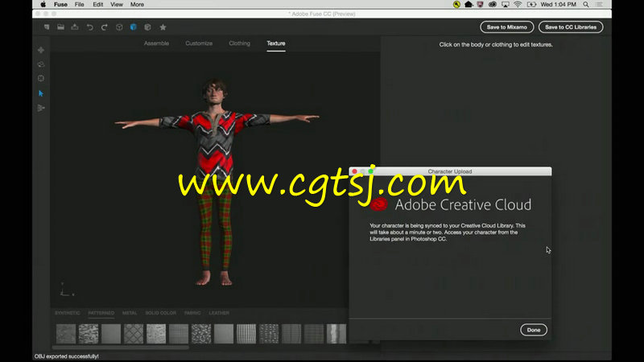Switch to the Clothing tab
This screenshot has height=362, width=644.
[x=239, y=43]
